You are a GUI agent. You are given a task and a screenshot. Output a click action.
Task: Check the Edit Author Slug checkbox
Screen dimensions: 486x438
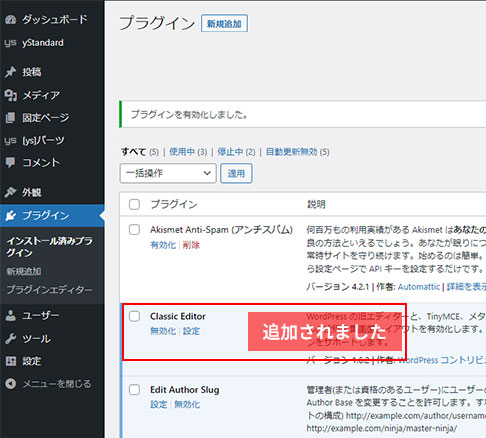click(134, 389)
